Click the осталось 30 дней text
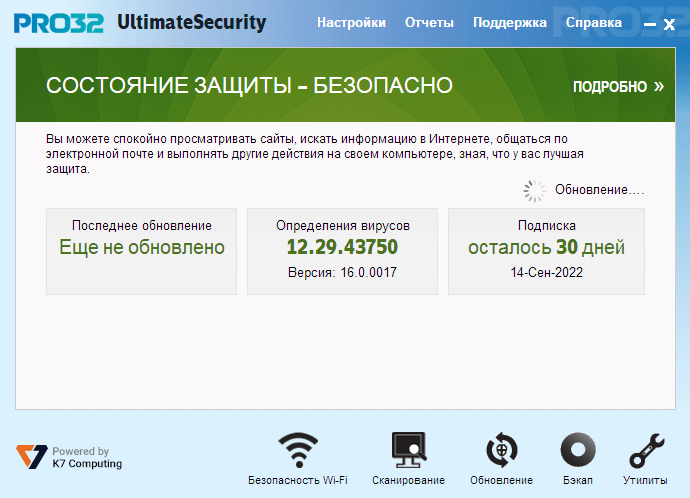 (x=546, y=247)
